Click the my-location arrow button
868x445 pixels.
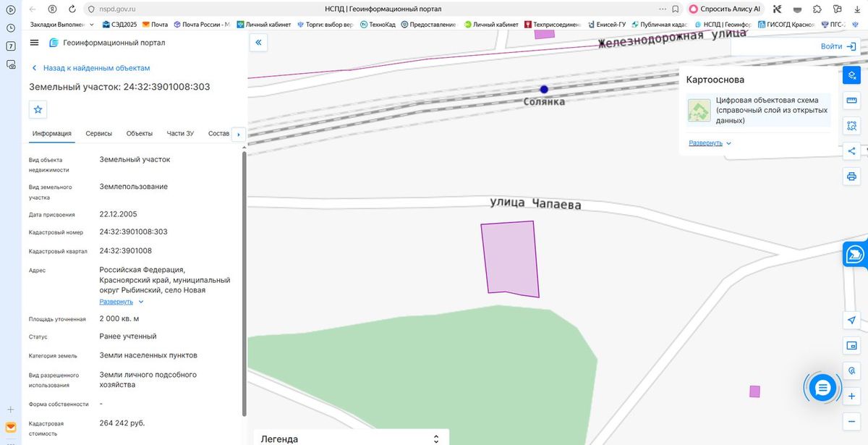tap(851, 320)
